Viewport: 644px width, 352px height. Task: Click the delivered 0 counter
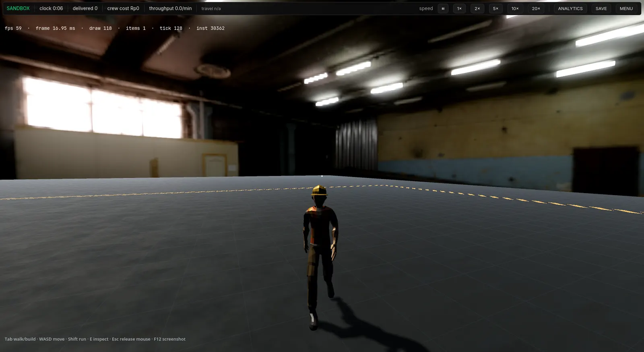[x=85, y=8]
